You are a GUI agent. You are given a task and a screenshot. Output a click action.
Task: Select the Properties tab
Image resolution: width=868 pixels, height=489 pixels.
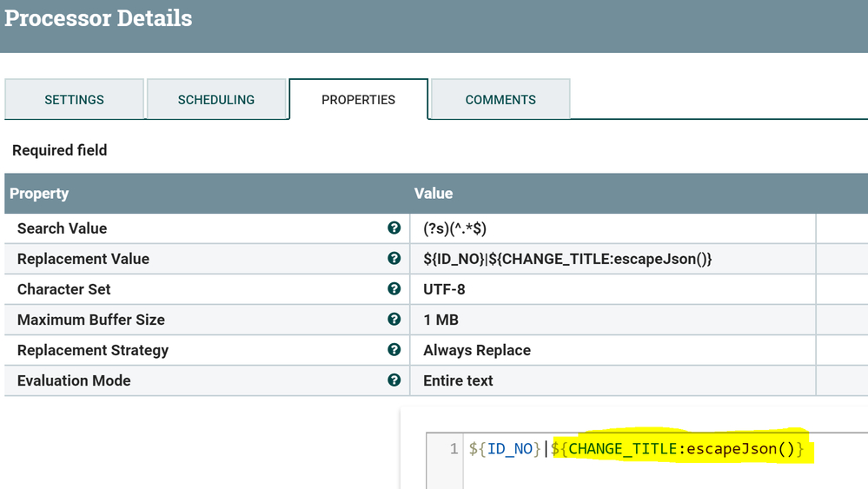(358, 100)
